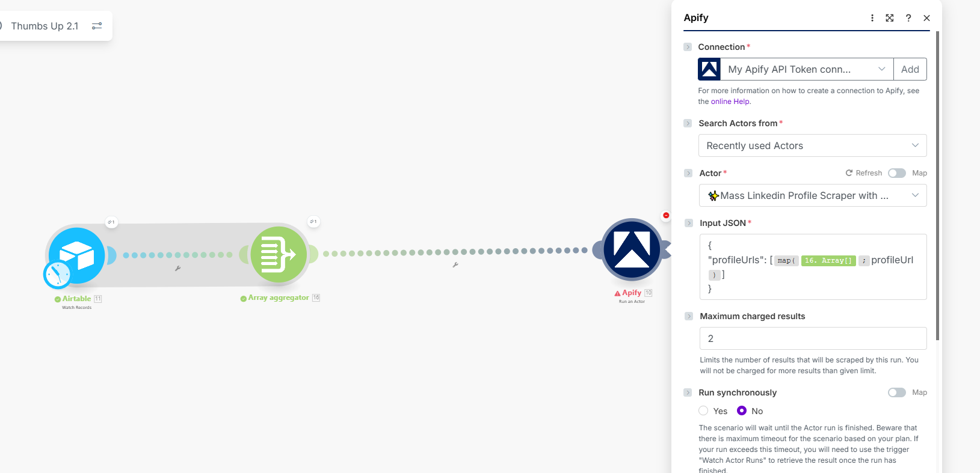The height and width of the screenshot is (473, 980).
Task: Add a new Apify connection
Action: [910, 69]
